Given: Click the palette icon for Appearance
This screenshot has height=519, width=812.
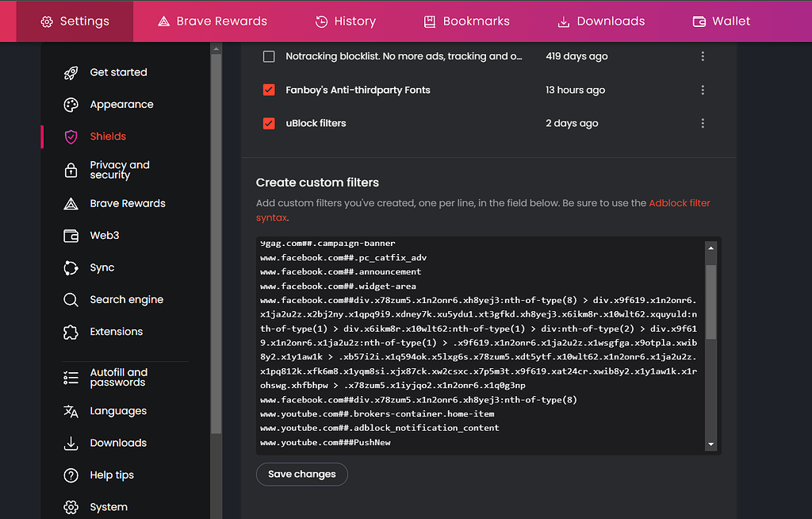Looking at the screenshot, I should pyautogui.click(x=71, y=105).
